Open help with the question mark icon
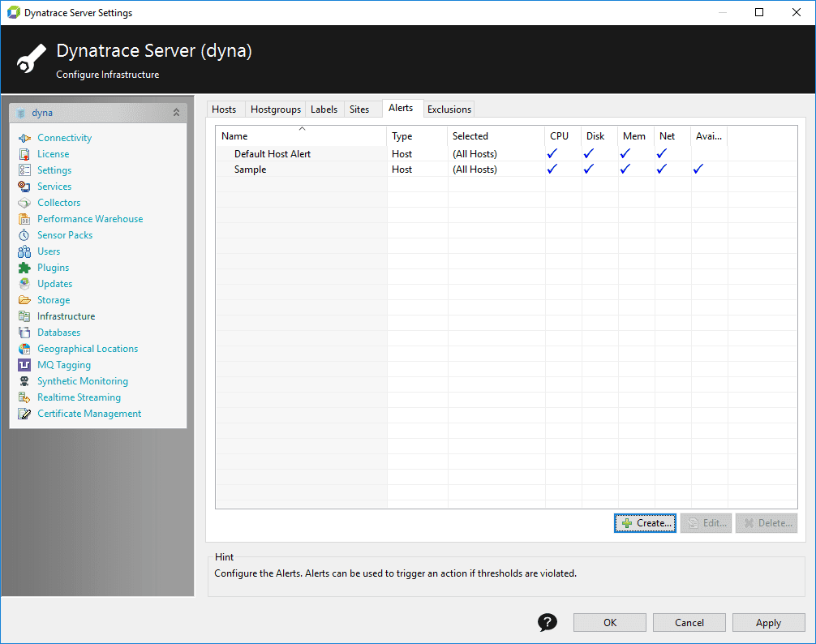The width and height of the screenshot is (816, 644). coord(548,622)
